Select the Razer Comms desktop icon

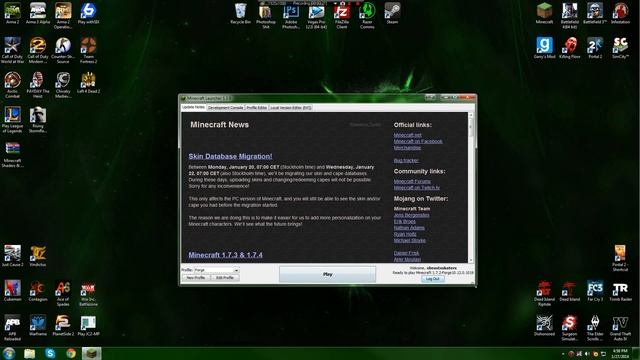pos(367,16)
